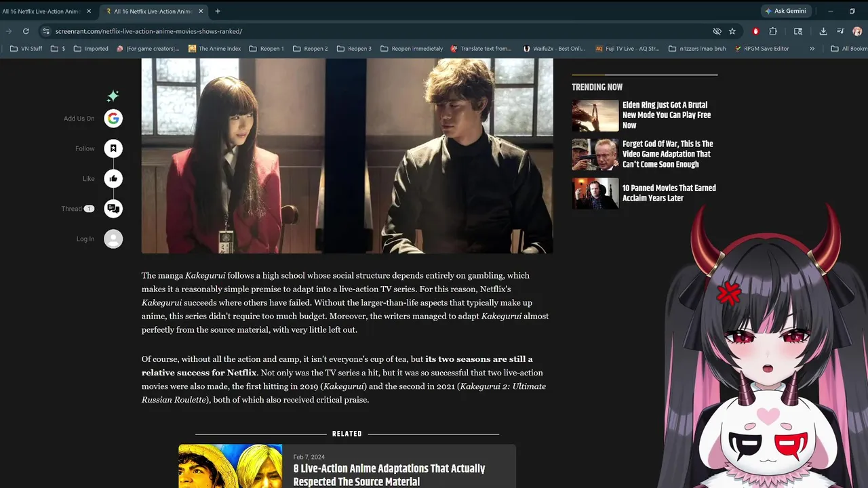The image size is (868, 488).
Task: Click the 'Log In' label text
Action: [85, 239]
